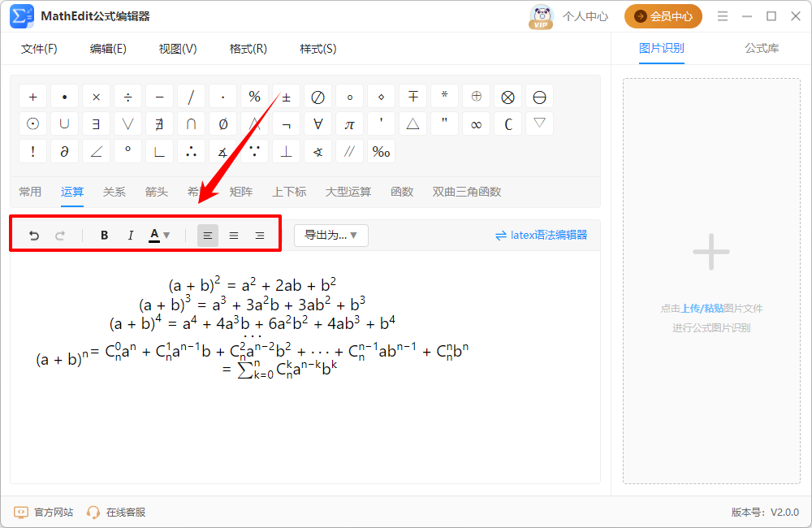This screenshot has width=812, height=528.
Task: Align formula to the left
Action: point(208,236)
